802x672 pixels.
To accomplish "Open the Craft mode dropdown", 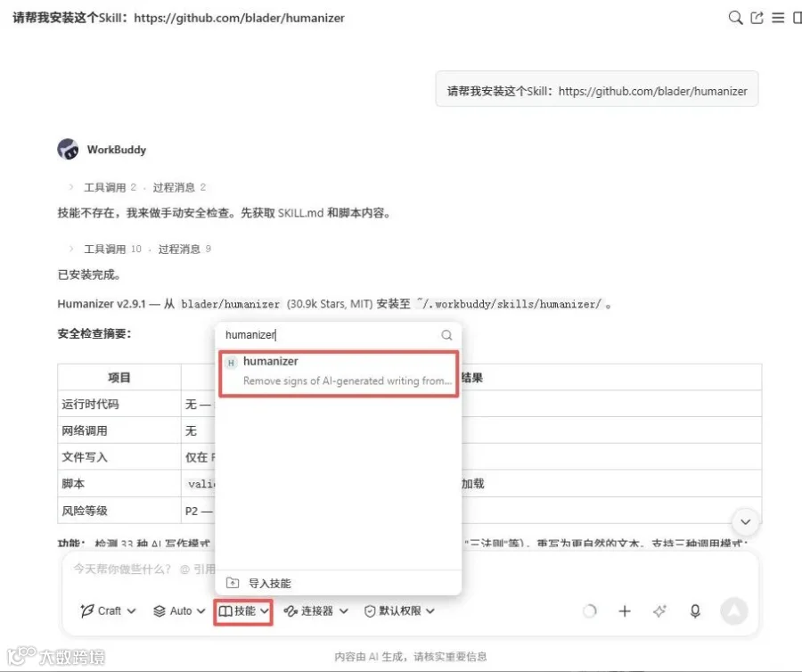I will pos(108,611).
